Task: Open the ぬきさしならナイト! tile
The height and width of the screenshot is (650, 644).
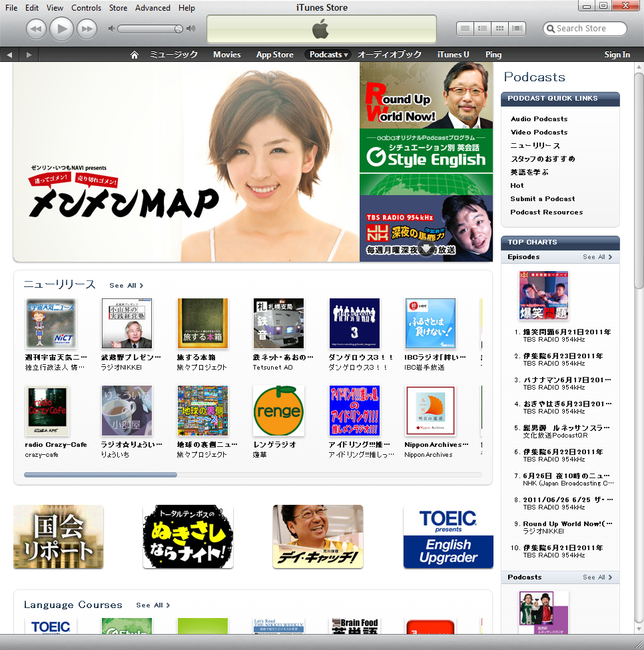Action: coord(188,536)
